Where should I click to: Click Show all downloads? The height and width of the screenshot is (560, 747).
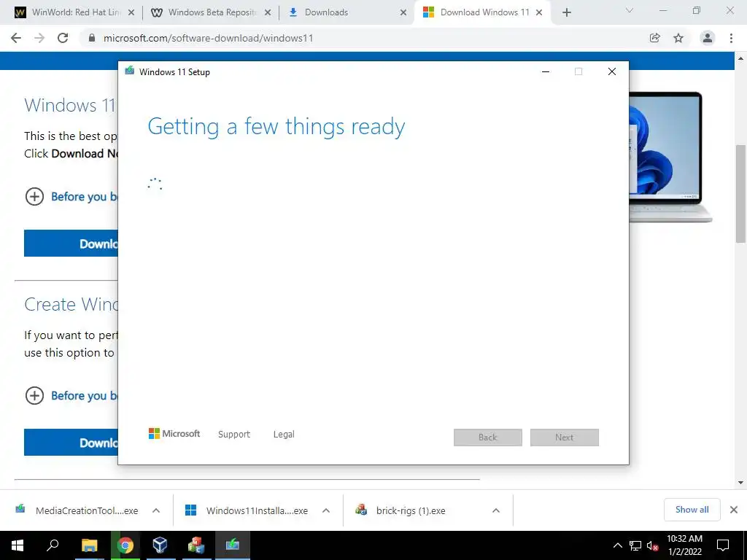[692, 510]
